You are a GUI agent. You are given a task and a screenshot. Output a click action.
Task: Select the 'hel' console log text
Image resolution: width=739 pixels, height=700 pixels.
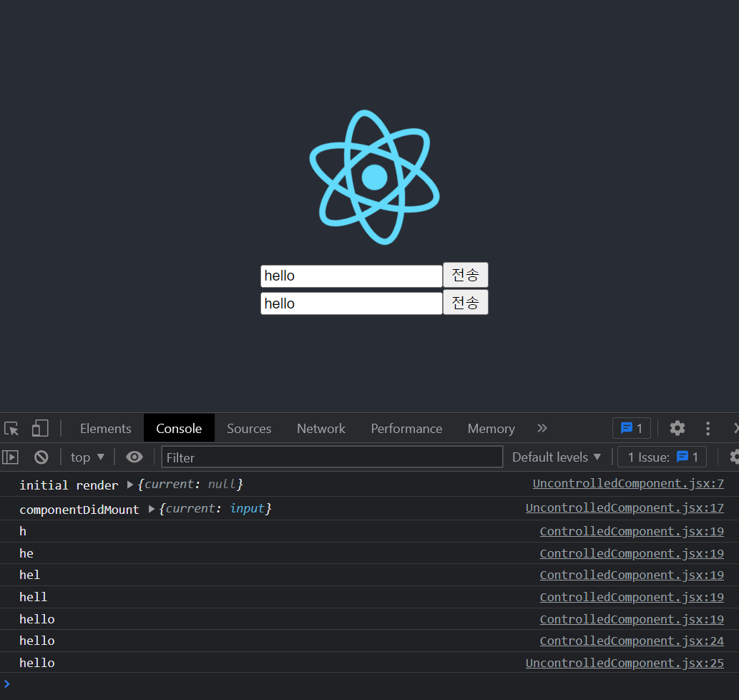point(30,575)
